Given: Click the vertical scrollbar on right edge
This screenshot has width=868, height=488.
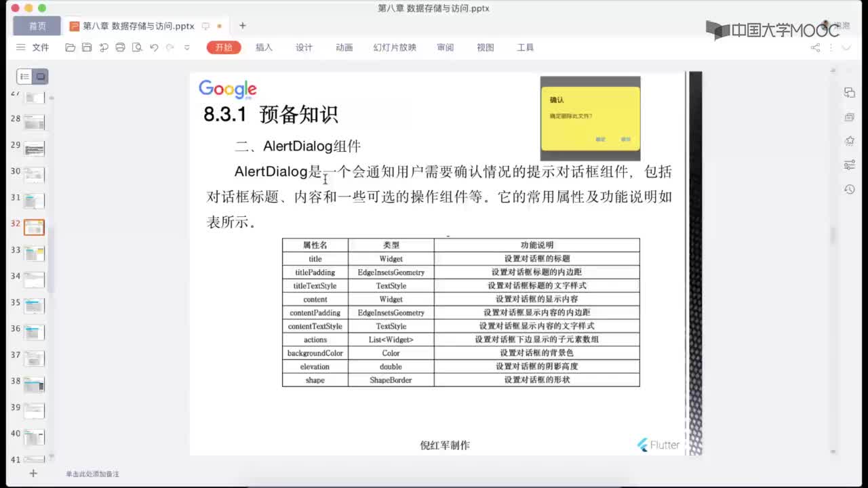Looking at the screenshot, I should (832, 235).
